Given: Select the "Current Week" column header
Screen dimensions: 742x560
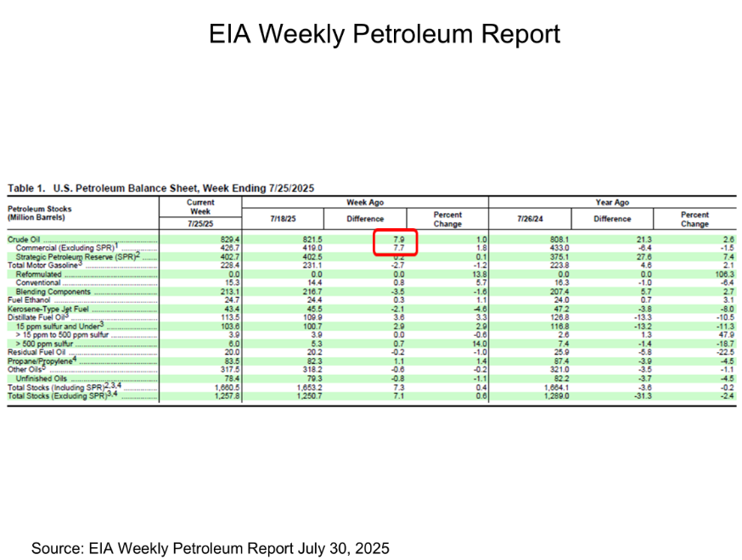Looking at the screenshot, I should point(200,207).
